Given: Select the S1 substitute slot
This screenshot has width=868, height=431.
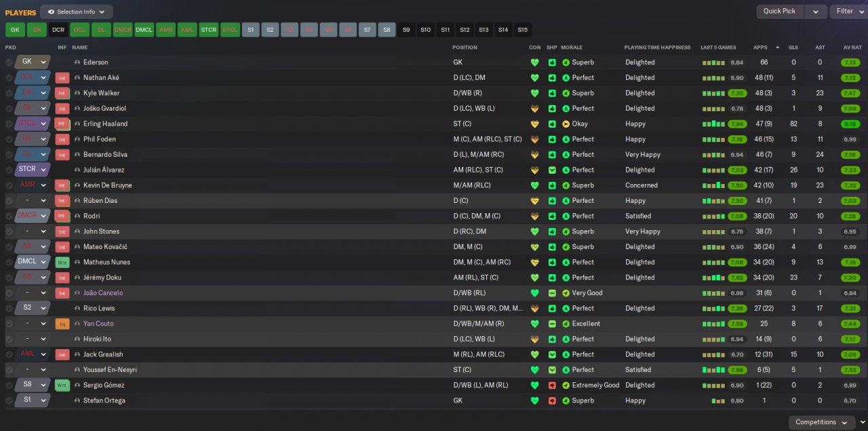Looking at the screenshot, I should (251, 30).
